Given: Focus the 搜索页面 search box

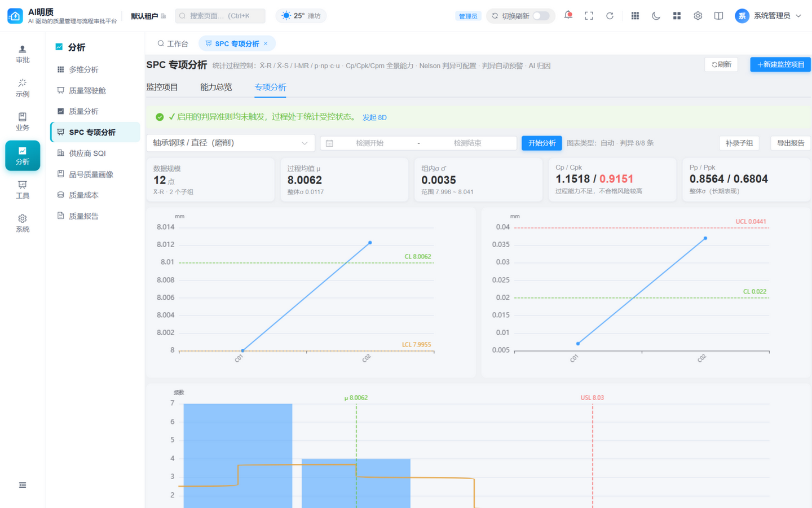Looking at the screenshot, I should coord(220,16).
